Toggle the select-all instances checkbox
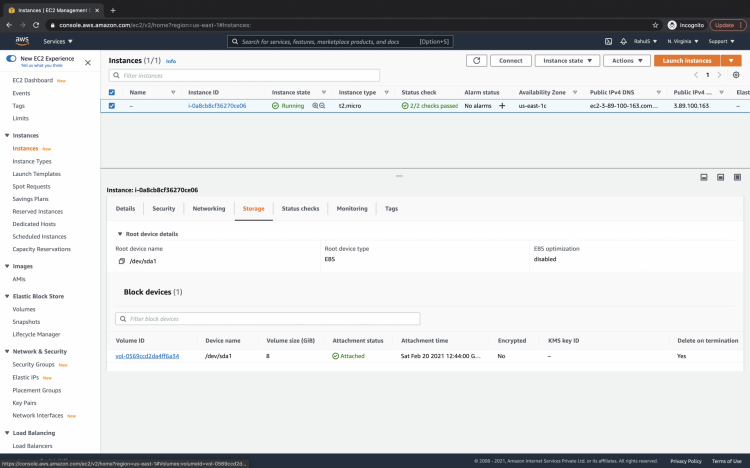This screenshot has width=750, height=468. point(111,92)
